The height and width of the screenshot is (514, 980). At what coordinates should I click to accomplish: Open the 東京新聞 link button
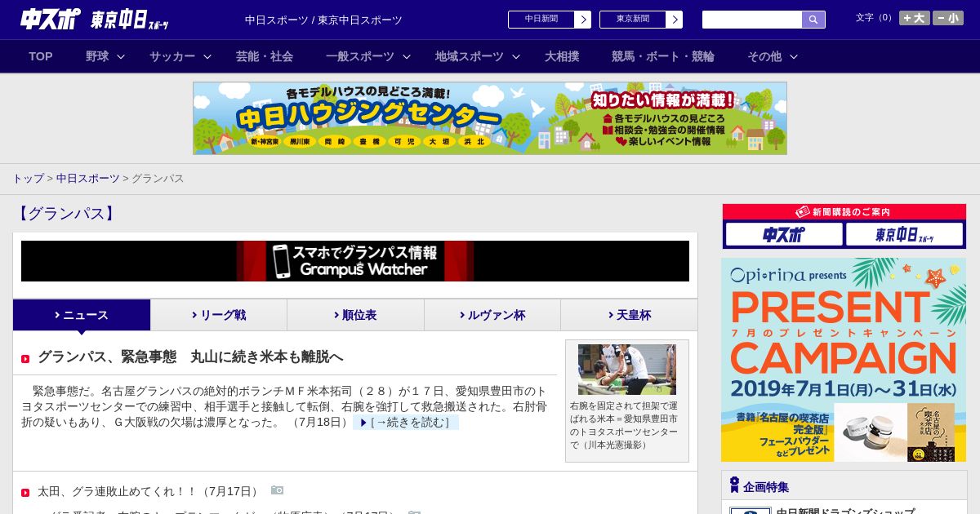tap(641, 20)
